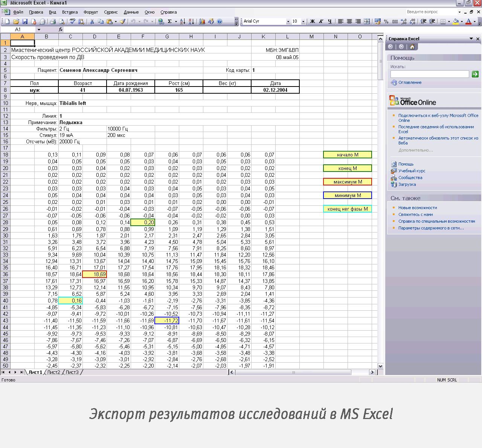Open Print Preview from the toolbar

pyautogui.click(x=61, y=21)
